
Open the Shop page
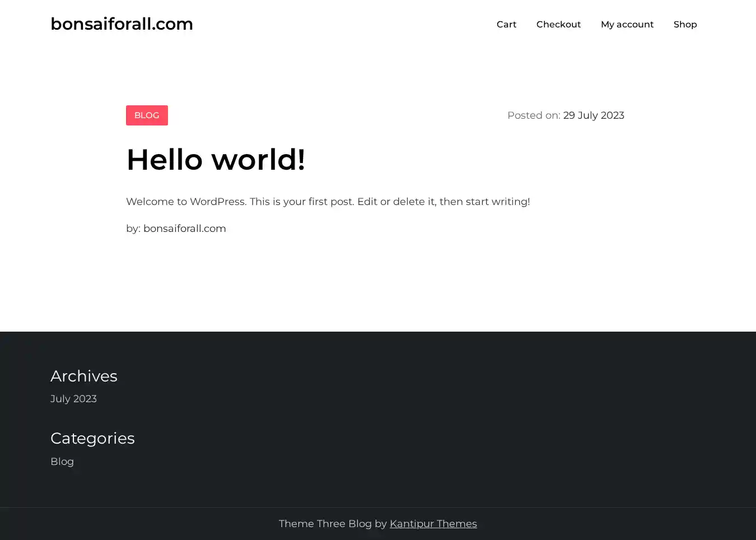685,25
